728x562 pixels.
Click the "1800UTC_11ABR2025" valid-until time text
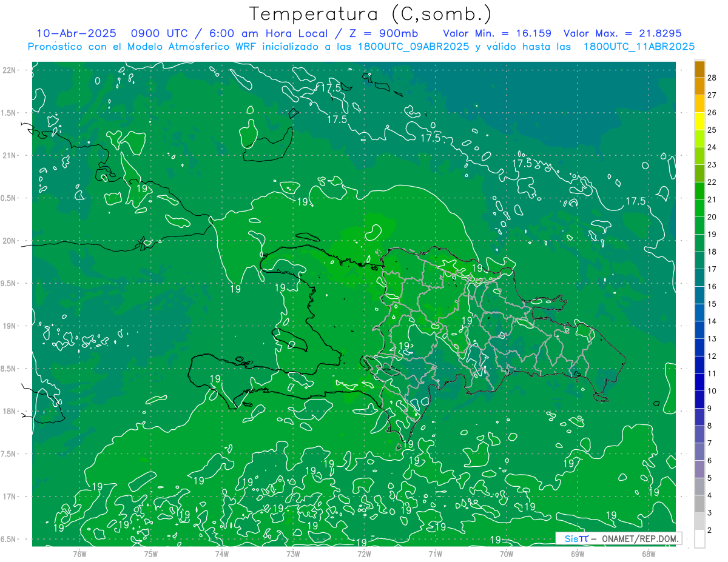point(639,47)
